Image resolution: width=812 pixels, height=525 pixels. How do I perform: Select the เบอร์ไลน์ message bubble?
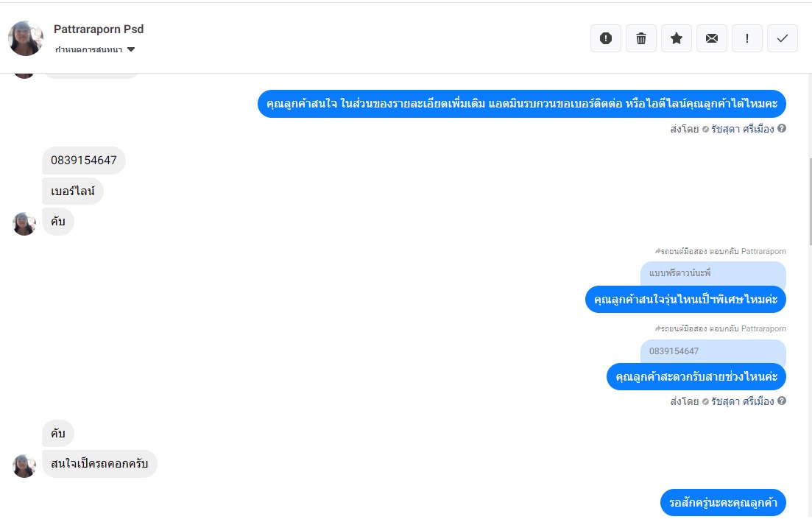tap(72, 191)
